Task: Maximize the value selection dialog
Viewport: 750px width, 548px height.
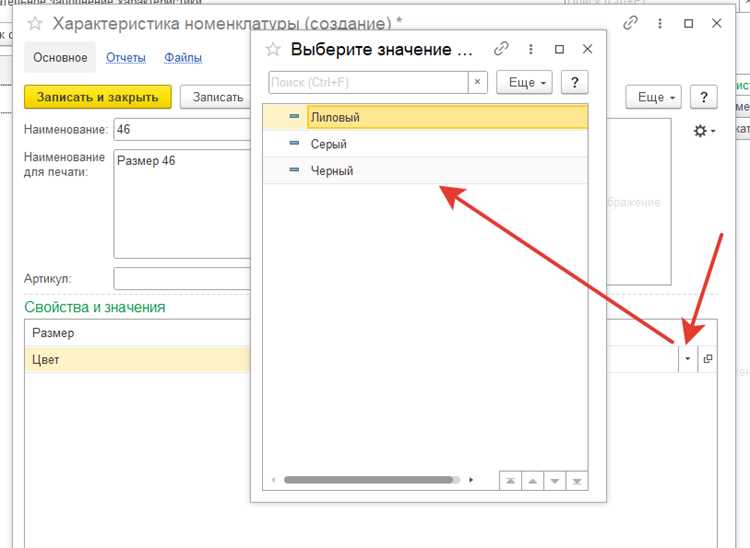Action: click(559, 49)
